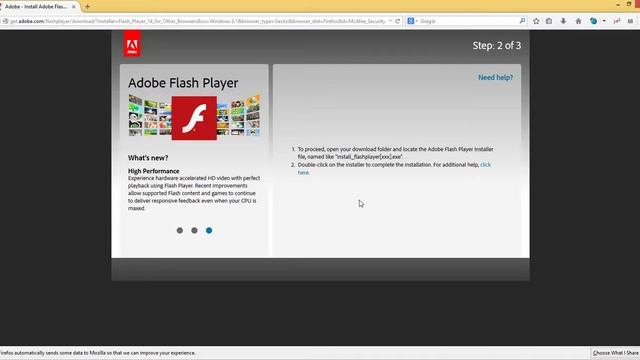
Task: Select the first carousel dot
Action: pyautogui.click(x=180, y=231)
